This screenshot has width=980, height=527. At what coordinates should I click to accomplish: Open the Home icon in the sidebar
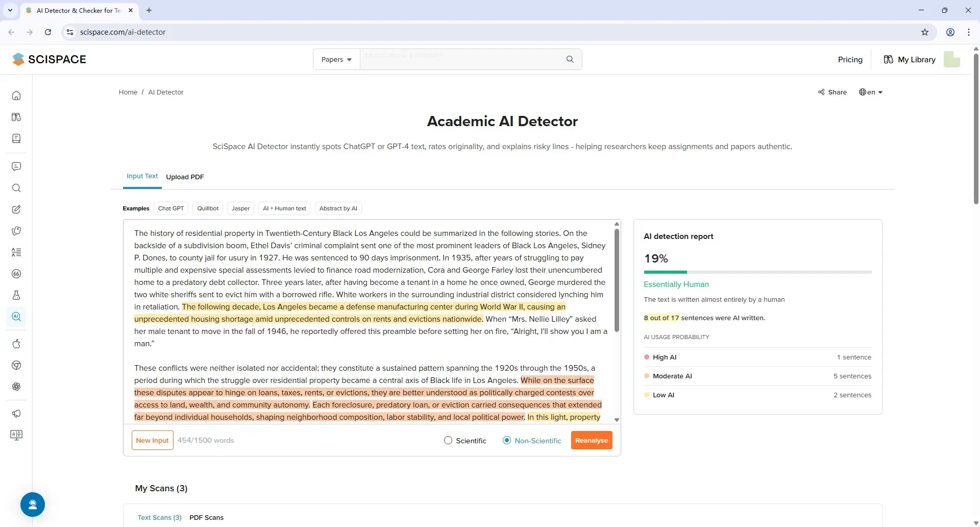16,95
